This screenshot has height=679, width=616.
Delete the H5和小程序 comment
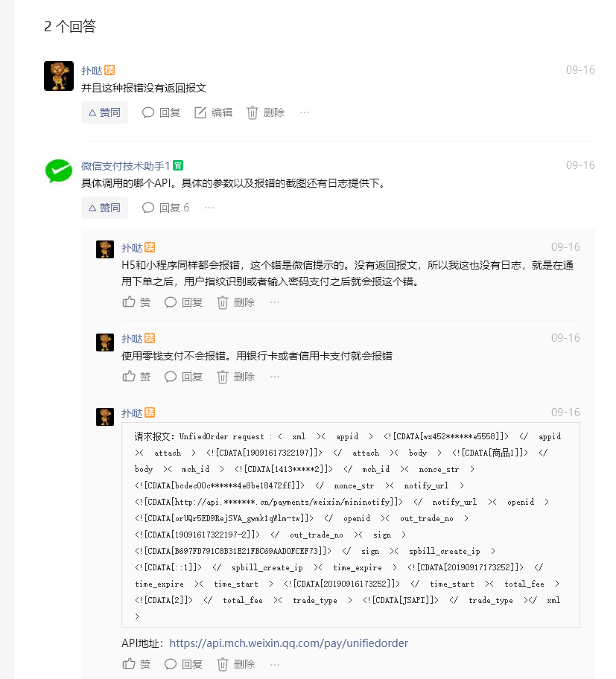[235, 302]
